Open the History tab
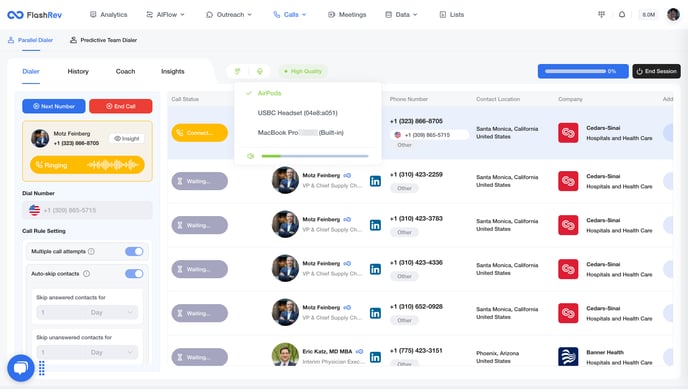This screenshot has width=688, height=389. pyautogui.click(x=78, y=71)
